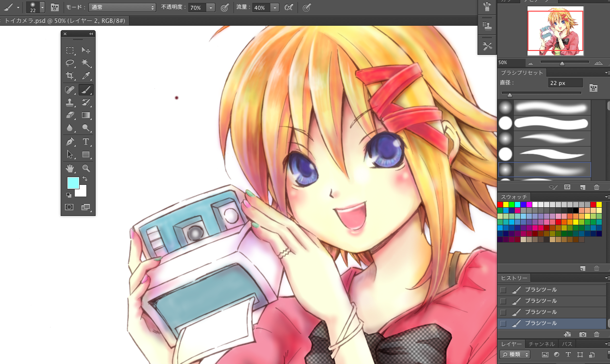Open the blend mode dropdown showing 通常
The height and width of the screenshot is (364, 610).
122,8
